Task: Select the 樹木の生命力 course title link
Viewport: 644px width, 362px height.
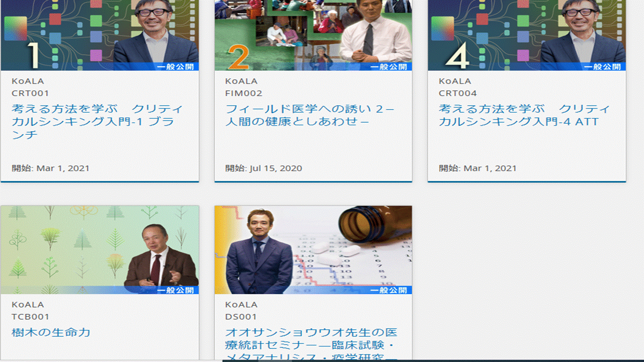Action: tap(51, 332)
